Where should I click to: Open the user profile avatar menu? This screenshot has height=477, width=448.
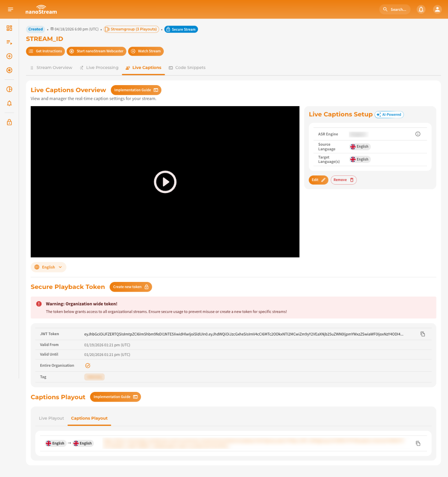[437, 9]
